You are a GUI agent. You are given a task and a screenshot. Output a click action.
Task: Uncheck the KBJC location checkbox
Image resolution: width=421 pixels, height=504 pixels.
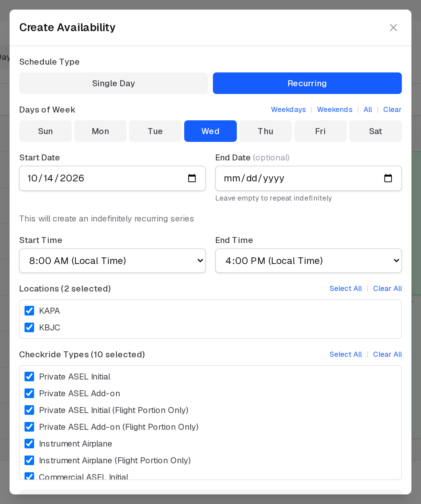point(29,327)
